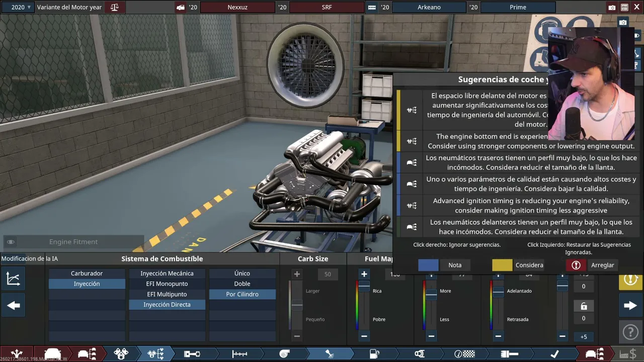Select the Prime engine variant field

pyautogui.click(x=518, y=7)
